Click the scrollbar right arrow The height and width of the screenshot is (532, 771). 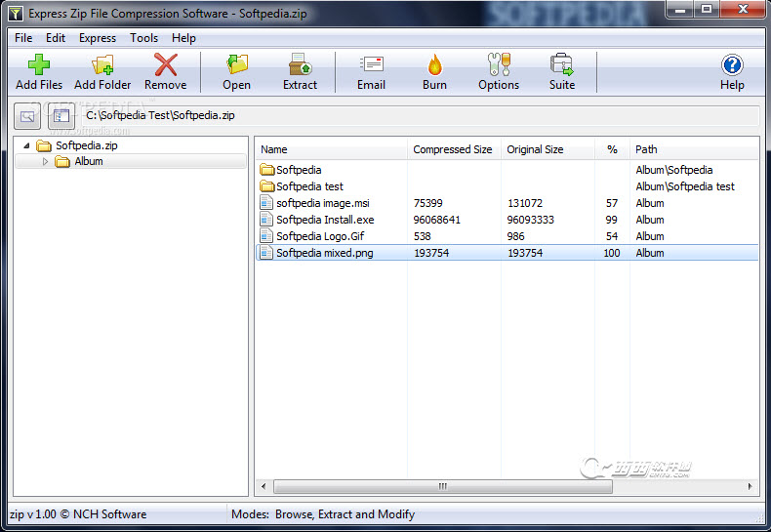(x=750, y=486)
